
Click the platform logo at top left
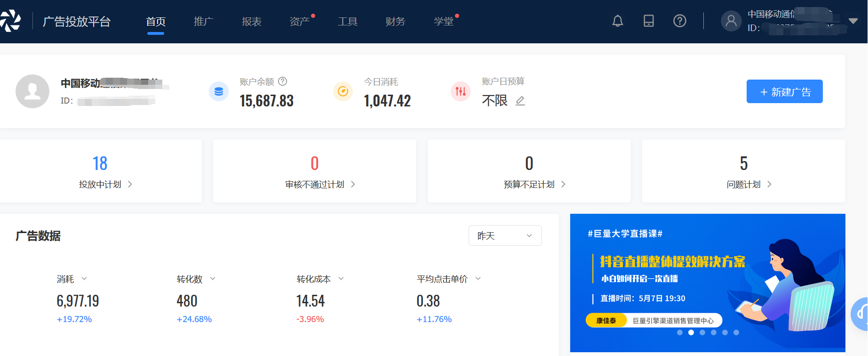coord(10,21)
